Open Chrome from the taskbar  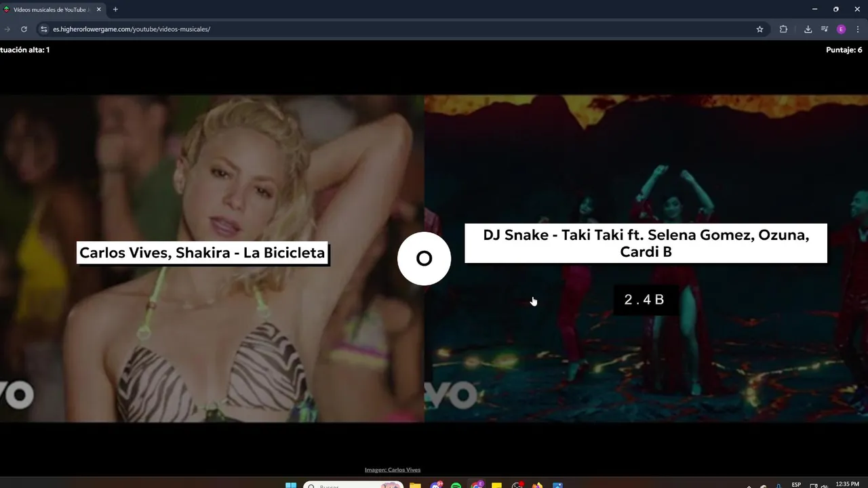[477, 485]
